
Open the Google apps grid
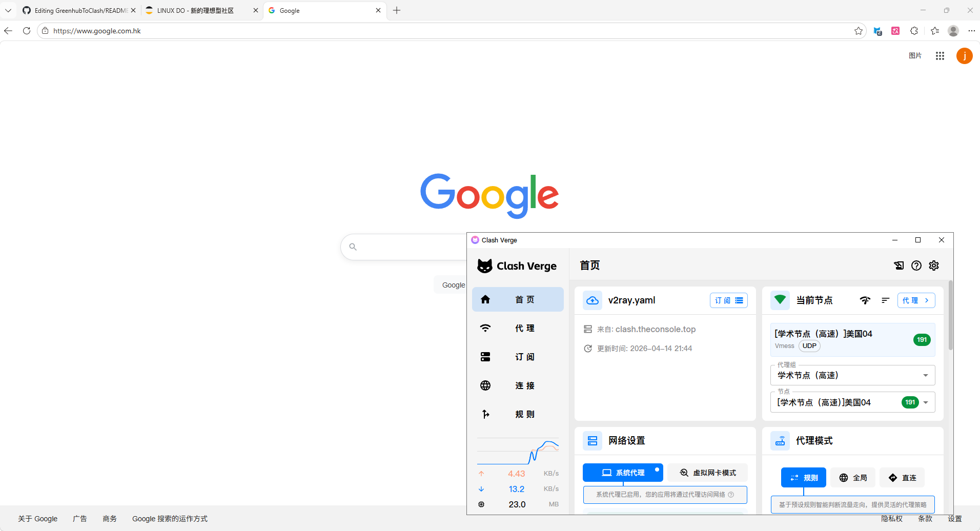940,56
